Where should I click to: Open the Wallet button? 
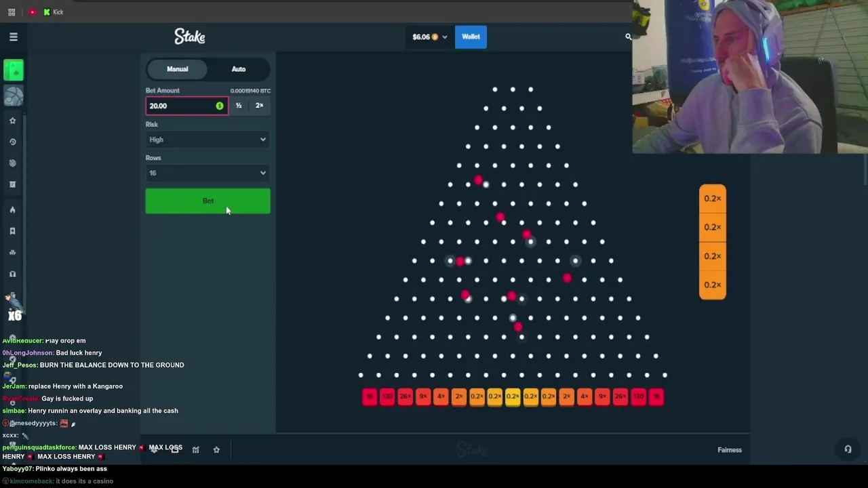coord(471,37)
